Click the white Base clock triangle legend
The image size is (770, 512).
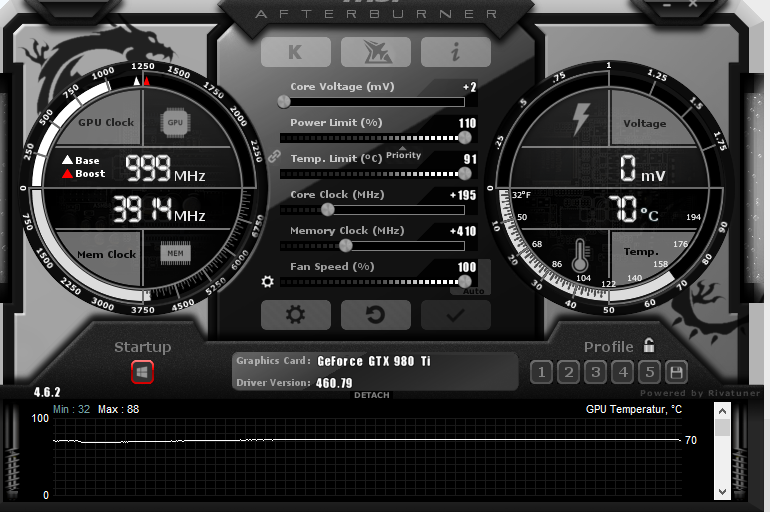point(67,160)
